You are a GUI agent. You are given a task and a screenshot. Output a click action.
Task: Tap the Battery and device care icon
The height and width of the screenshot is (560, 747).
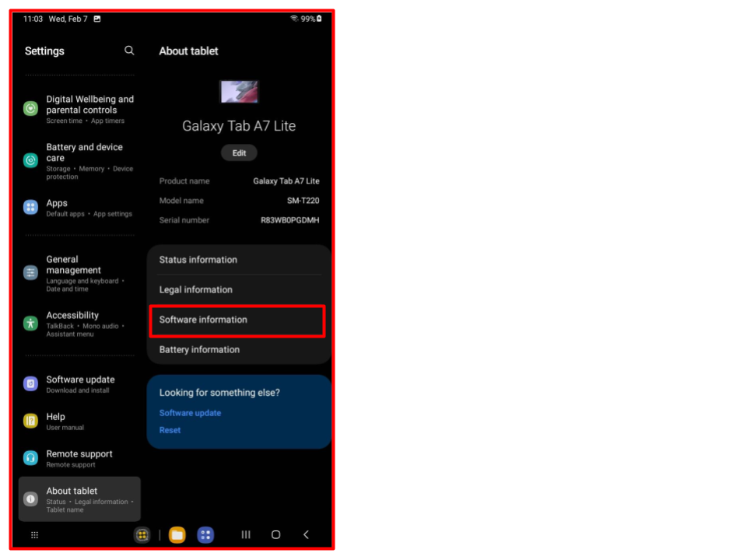pyautogui.click(x=30, y=160)
